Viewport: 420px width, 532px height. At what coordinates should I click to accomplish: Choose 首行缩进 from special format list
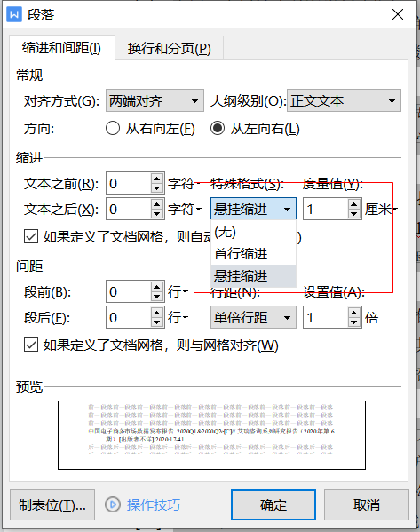[x=253, y=253]
